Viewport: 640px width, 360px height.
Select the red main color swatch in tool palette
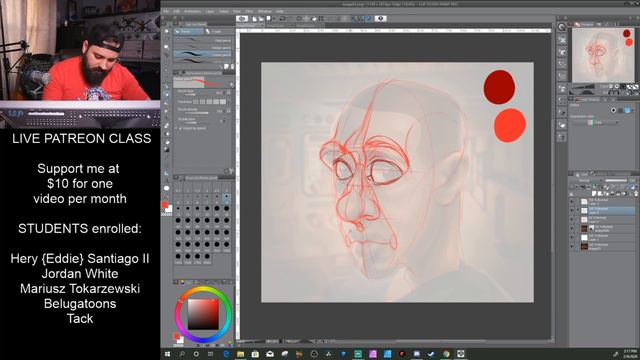(165, 204)
